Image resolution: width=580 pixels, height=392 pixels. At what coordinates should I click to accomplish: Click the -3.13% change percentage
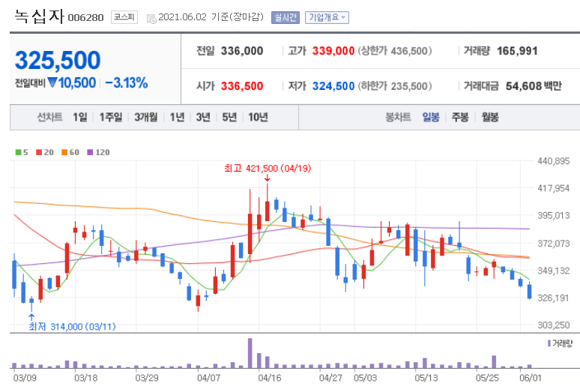click(x=127, y=82)
